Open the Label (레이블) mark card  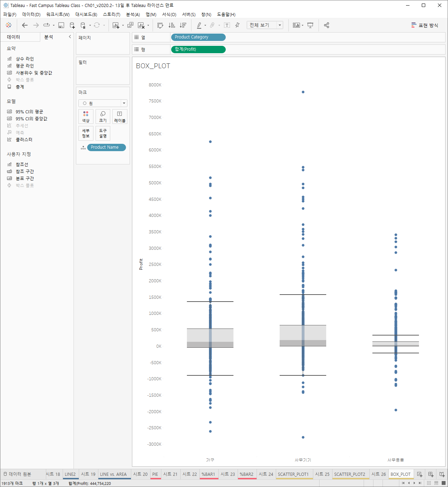(x=120, y=117)
